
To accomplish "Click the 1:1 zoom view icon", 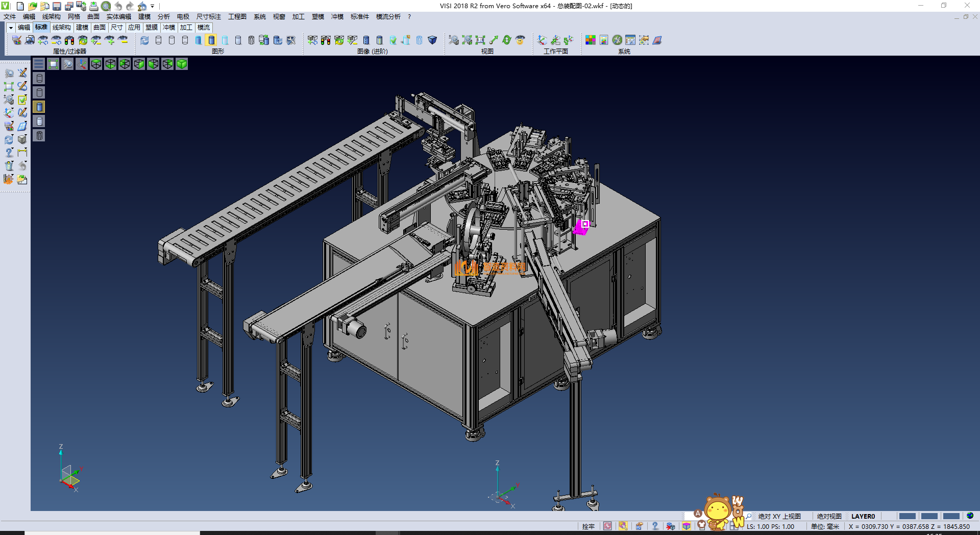I will (x=480, y=40).
